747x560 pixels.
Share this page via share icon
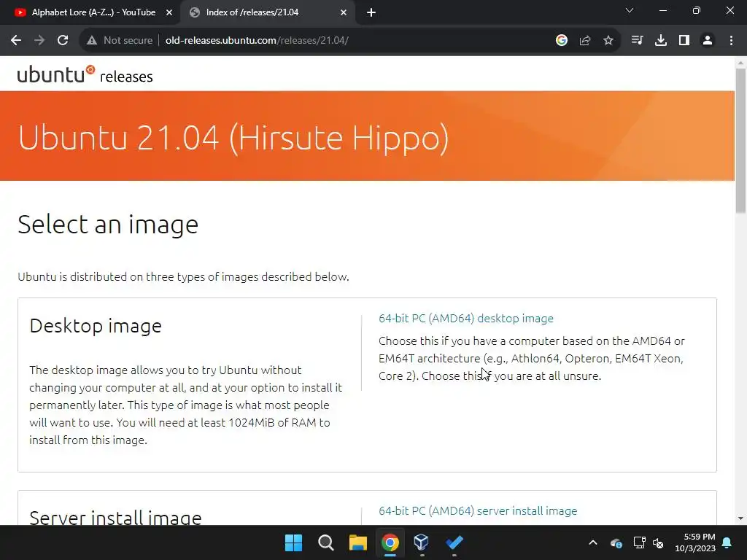click(585, 41)
